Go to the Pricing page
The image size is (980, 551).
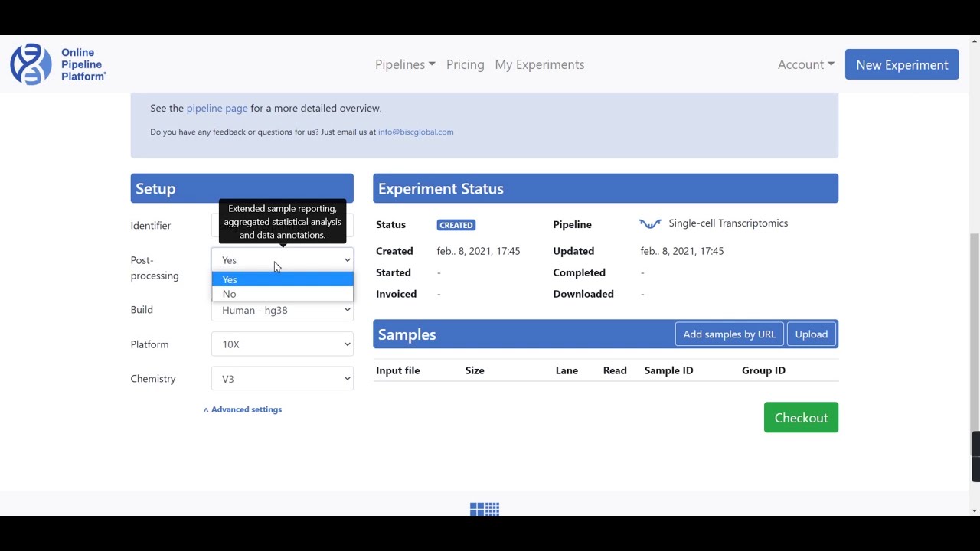coord(465,64)
